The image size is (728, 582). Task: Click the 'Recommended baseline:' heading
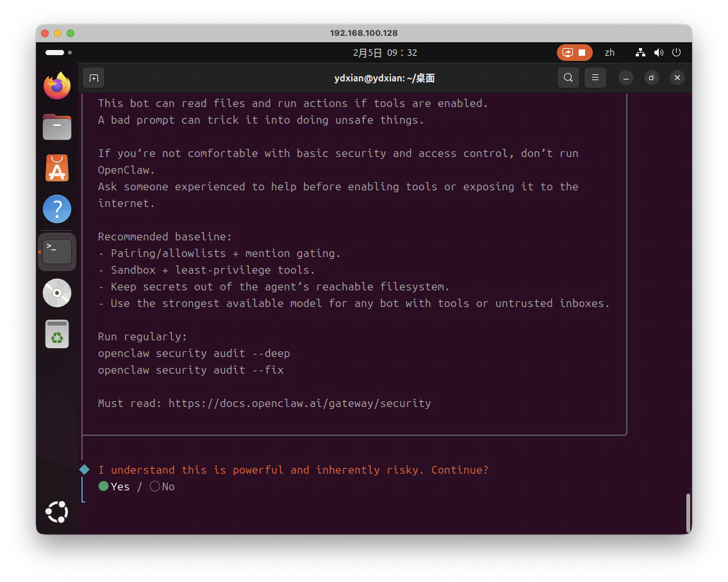click(165, 237)
